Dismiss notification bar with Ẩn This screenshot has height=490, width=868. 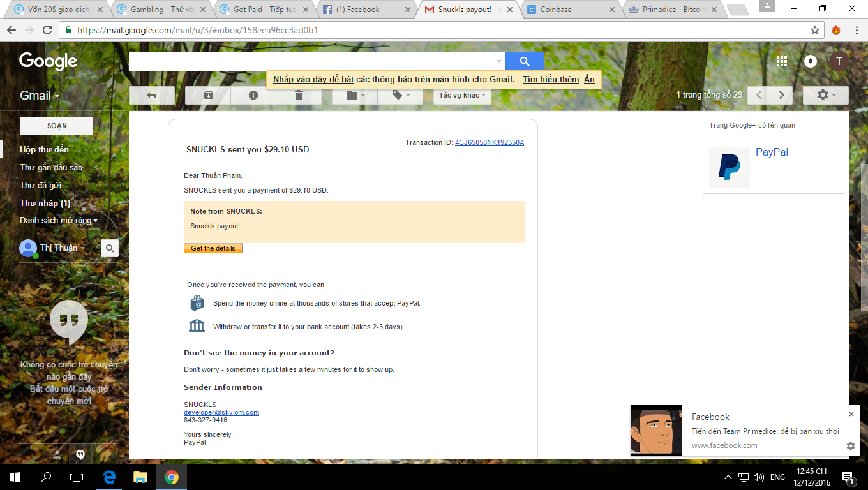tap(589, 80)
